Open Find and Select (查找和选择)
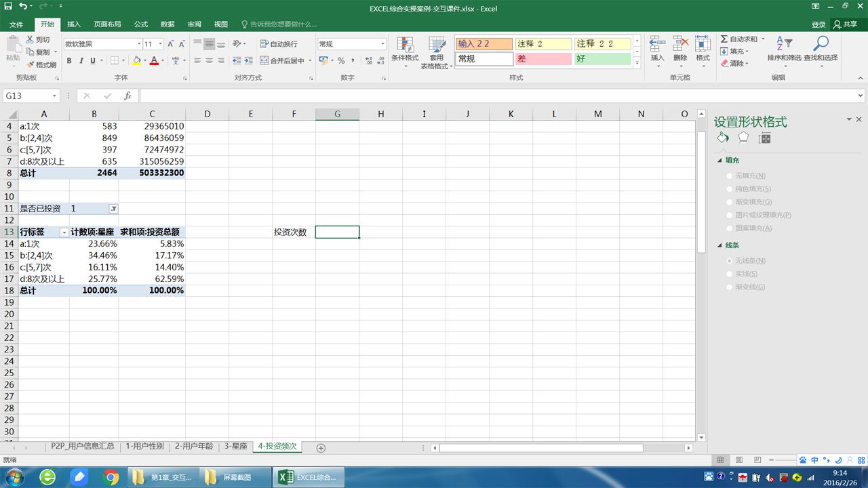868x488 pixels. (x=821, y=51)
